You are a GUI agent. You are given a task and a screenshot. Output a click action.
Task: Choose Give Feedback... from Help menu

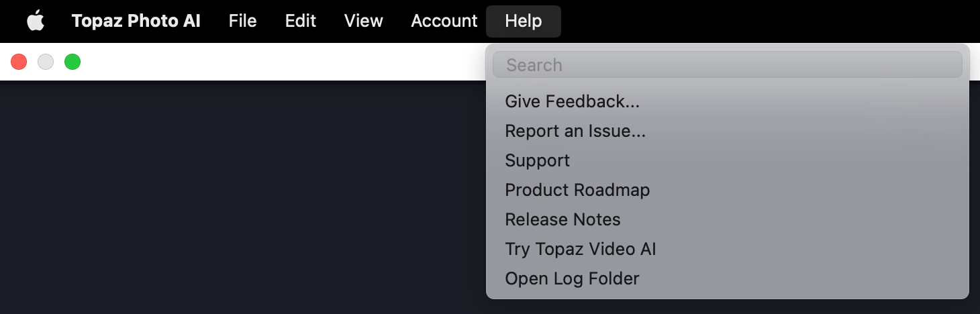[x=572, y=101]
